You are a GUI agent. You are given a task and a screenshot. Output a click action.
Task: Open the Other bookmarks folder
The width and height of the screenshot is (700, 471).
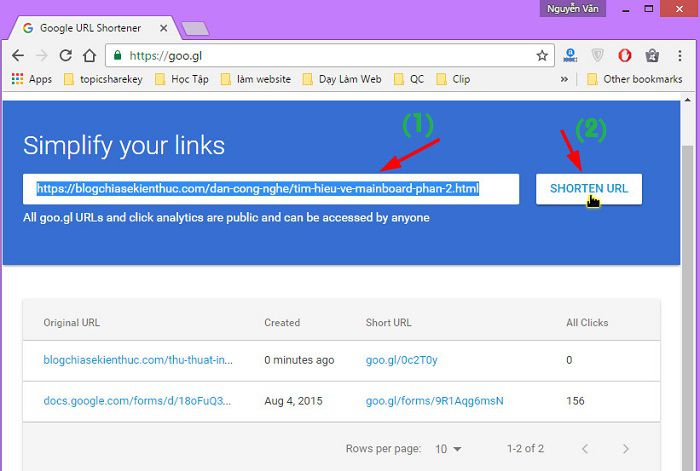tap(634, 79)
